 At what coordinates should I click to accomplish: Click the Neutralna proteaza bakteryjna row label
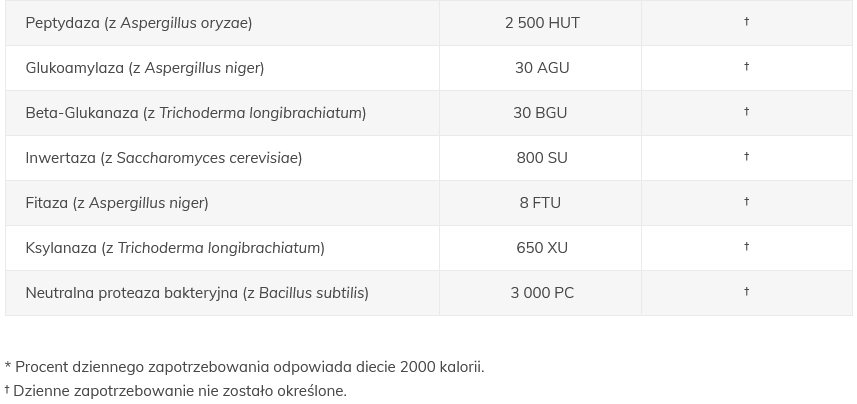(196, 293)
